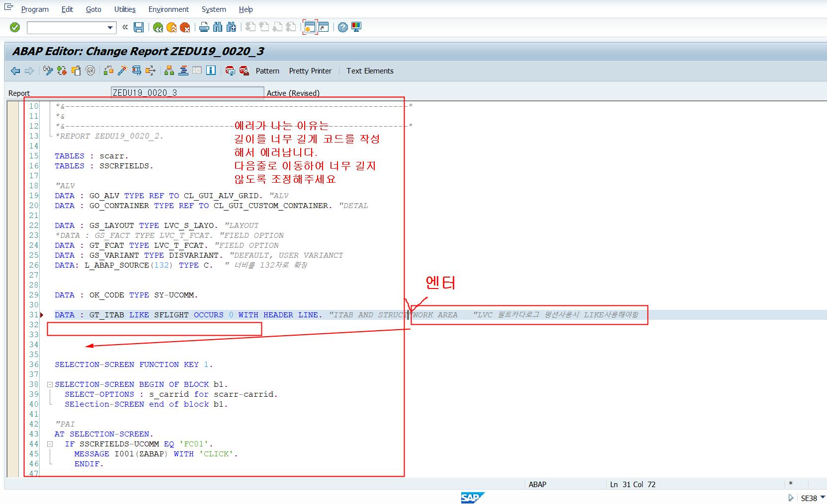The image size is (827, 504).
Task: Click the blue Help On info icon
Action: coord(211,71)
